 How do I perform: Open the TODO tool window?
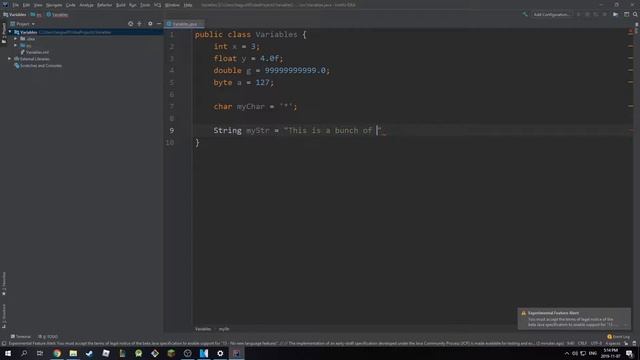(x=48, y=336)
